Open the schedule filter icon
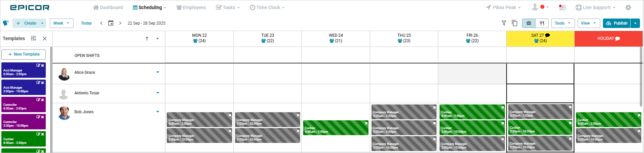 coord(504,23)
